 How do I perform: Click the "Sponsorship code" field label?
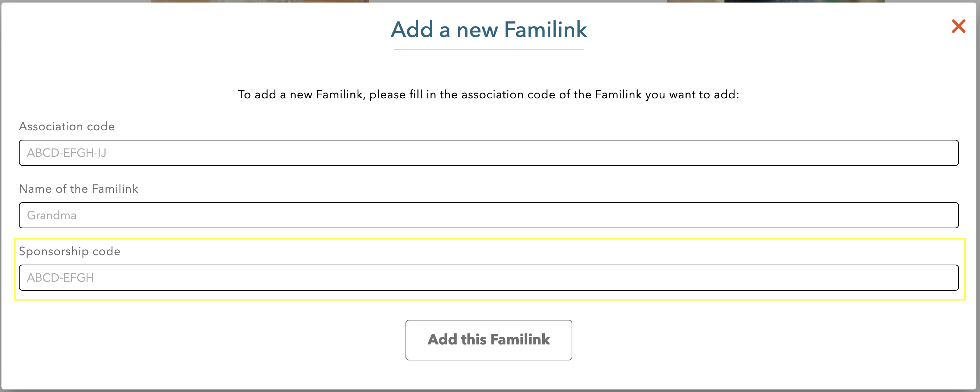[70, 251]
